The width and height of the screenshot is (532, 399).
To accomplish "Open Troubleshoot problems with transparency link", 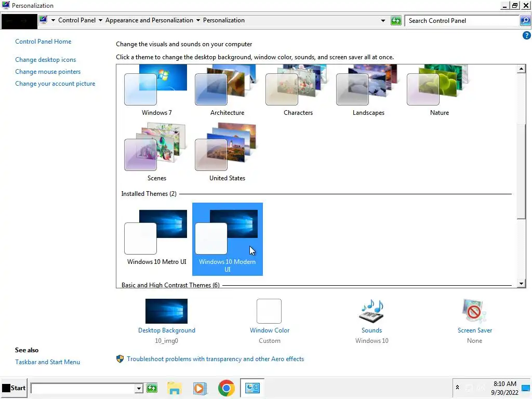I will click(x=215, y=359).
